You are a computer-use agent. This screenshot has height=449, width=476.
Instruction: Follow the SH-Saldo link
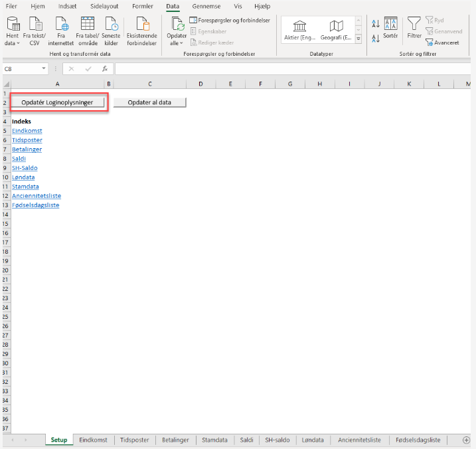coord(25,168)
